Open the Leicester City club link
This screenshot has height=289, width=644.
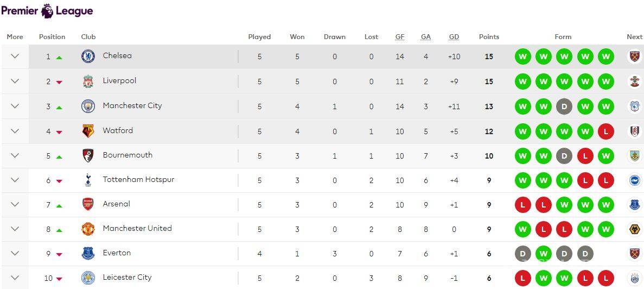coord(127,277)
